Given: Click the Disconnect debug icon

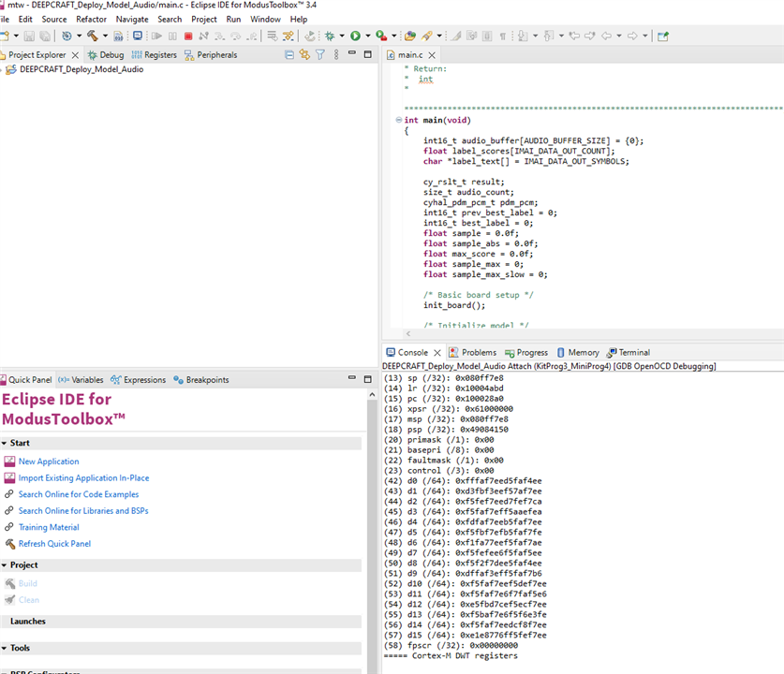Looking at the screenshot, I should 203,36.
